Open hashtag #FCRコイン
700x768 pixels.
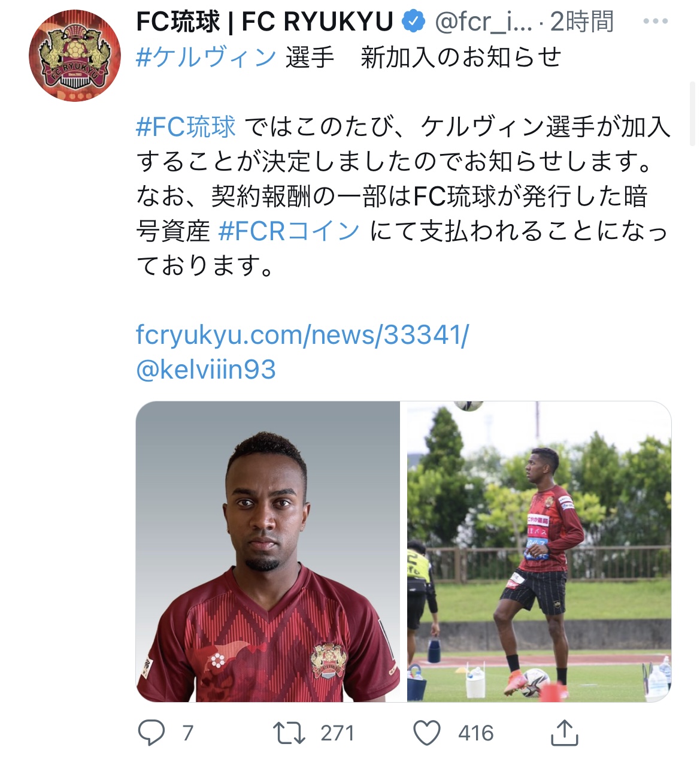coord(289,231)
